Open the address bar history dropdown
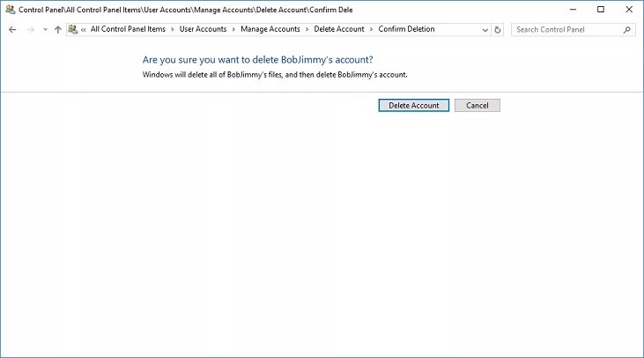Viewport: 644px width, 358px height. pos(485,30)
